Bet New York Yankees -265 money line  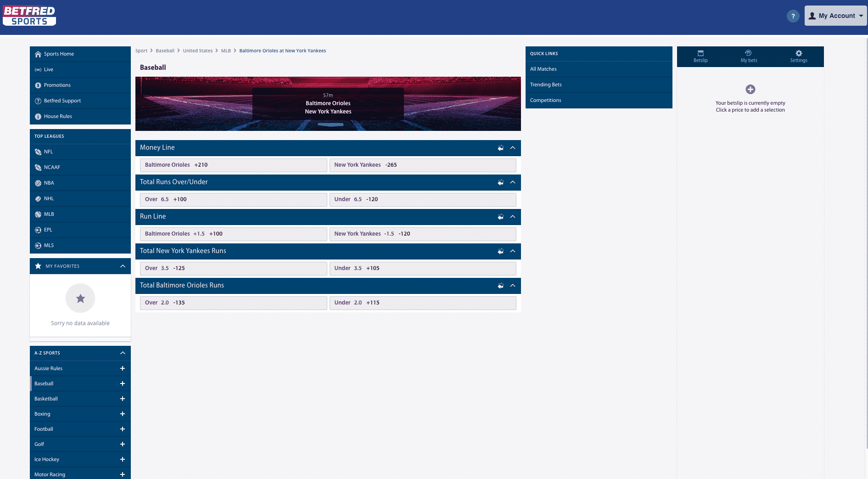(423, 165)
